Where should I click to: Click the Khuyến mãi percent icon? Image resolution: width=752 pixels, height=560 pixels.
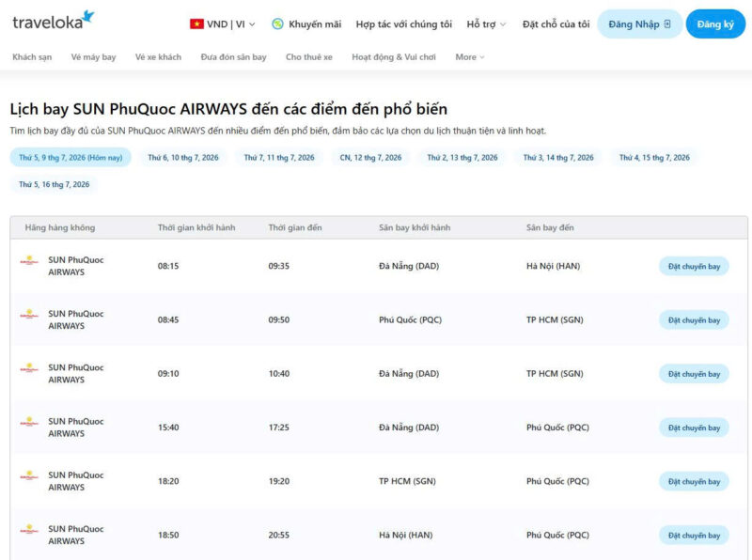pos(277,24)
